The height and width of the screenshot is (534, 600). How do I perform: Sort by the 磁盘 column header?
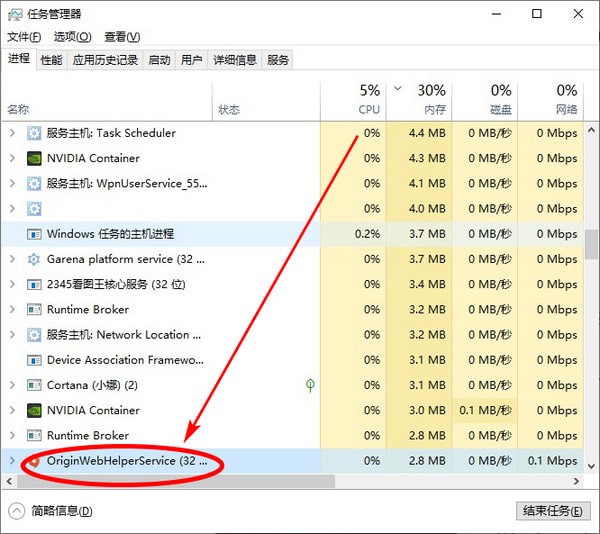(485, 100)
